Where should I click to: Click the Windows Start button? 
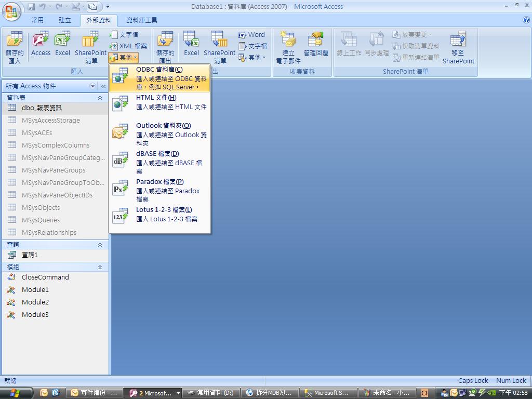[16, 393]
